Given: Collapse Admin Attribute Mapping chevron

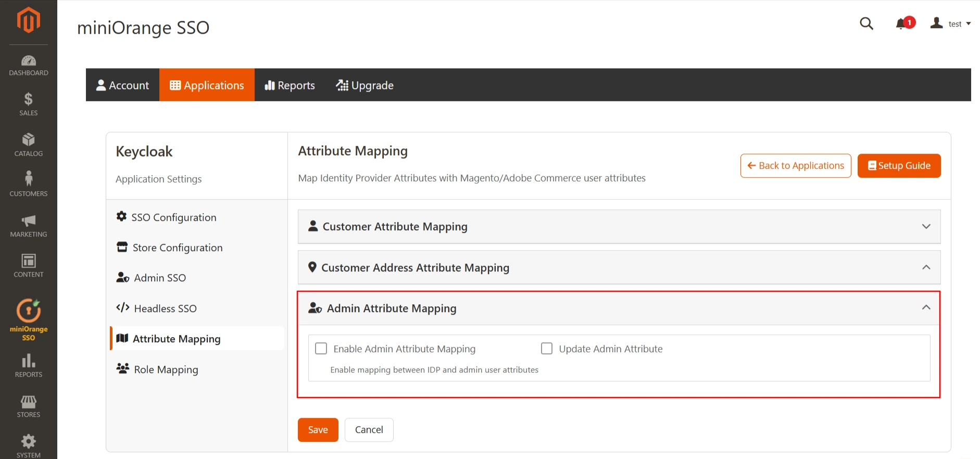Looking at the screenshot, I should coord(926,307).
